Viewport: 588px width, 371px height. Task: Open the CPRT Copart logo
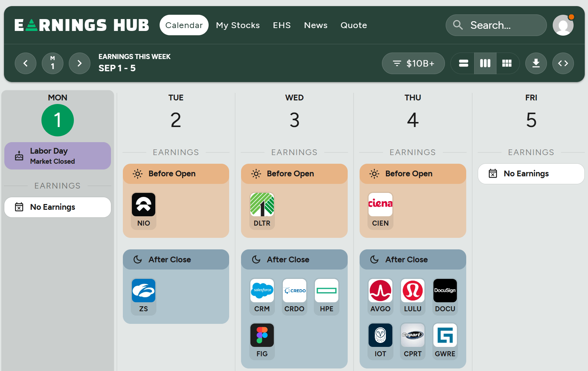point(413,335)
